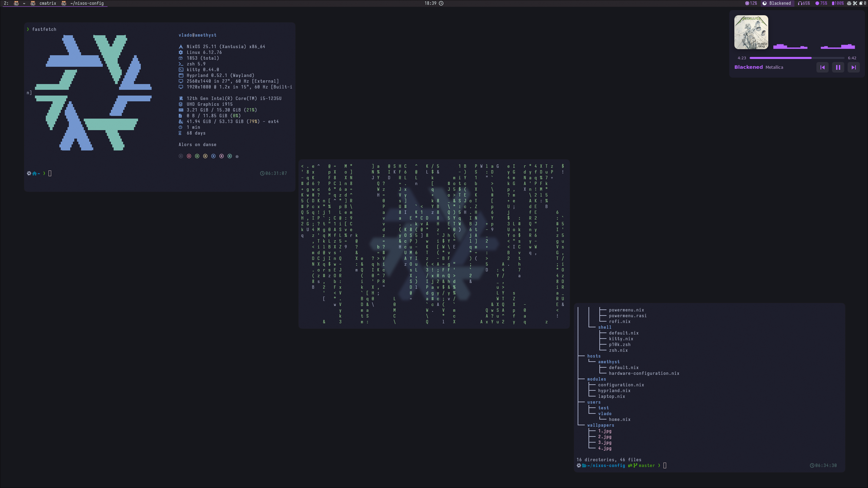The image size is (868, 488).
Task: Skip to the next track
Action: click(853, 67)
